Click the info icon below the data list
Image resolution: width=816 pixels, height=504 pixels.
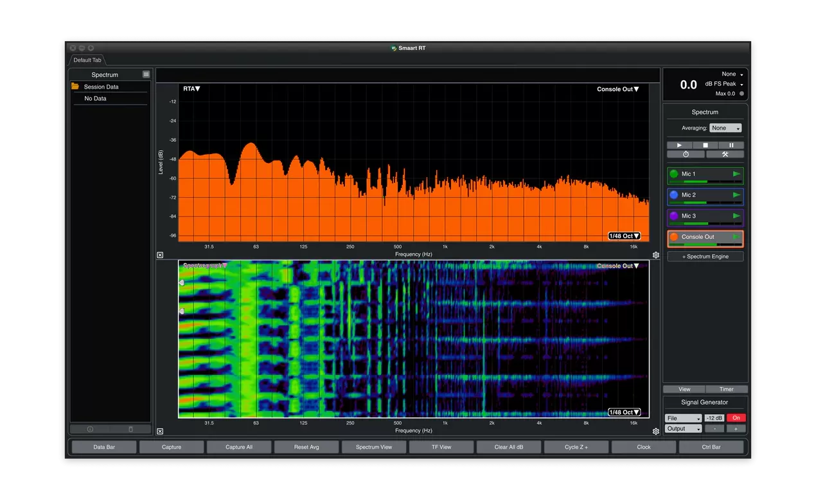[x=90, y=429]
